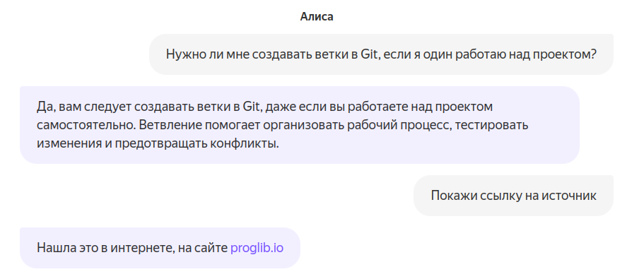This screenshot has width=644, height=279.
Task: Open the proglib.io source link
Action: coord(257,248)
